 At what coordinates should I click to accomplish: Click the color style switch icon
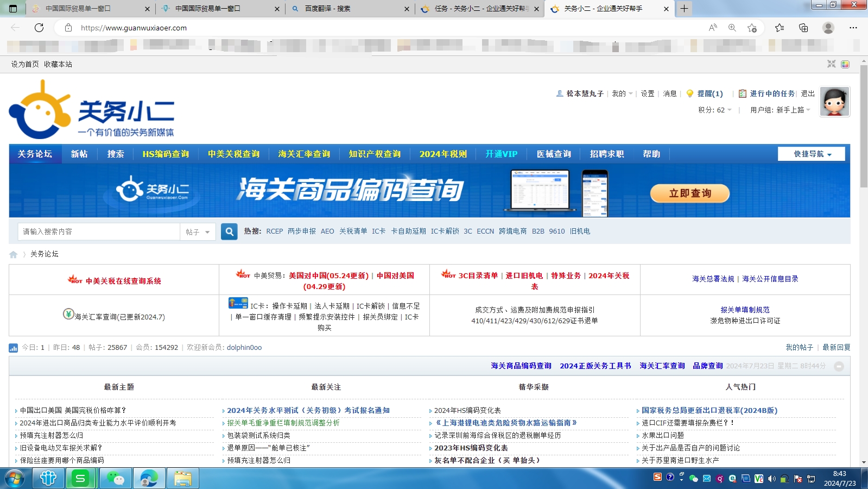tap(845, 64)
